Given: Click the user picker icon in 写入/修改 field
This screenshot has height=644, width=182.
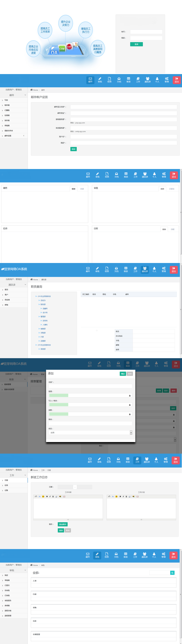Looking at the screenshot, I should [x=130, y=405].
